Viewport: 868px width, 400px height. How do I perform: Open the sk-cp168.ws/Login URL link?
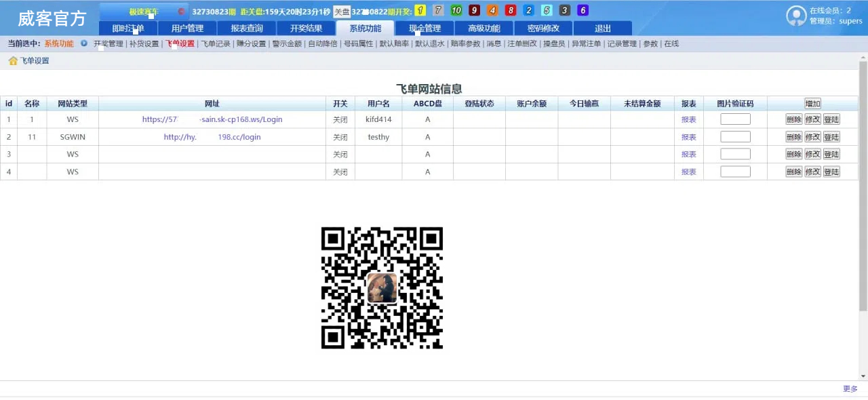212,119
